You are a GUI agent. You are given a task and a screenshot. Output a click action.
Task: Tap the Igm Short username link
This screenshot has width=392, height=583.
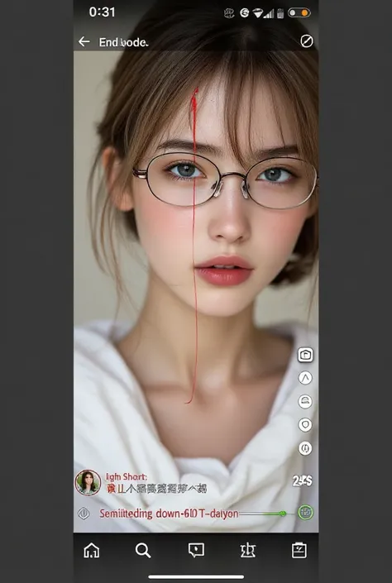(x=127, y=476)
